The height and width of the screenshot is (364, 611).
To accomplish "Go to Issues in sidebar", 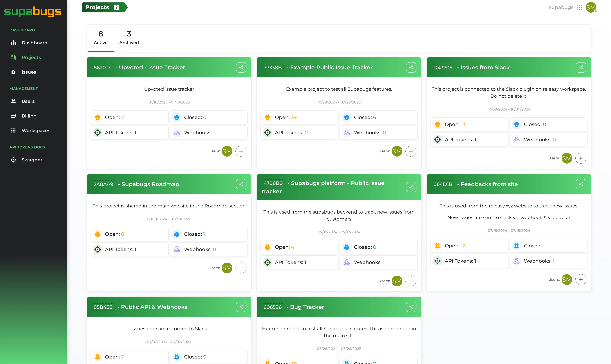I will tap(29, 72).
